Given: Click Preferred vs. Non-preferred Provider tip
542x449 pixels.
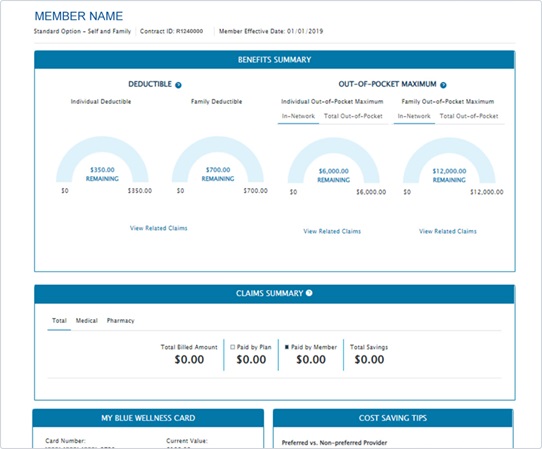Looking at the screenshot, I should click(x=334, y=443).
